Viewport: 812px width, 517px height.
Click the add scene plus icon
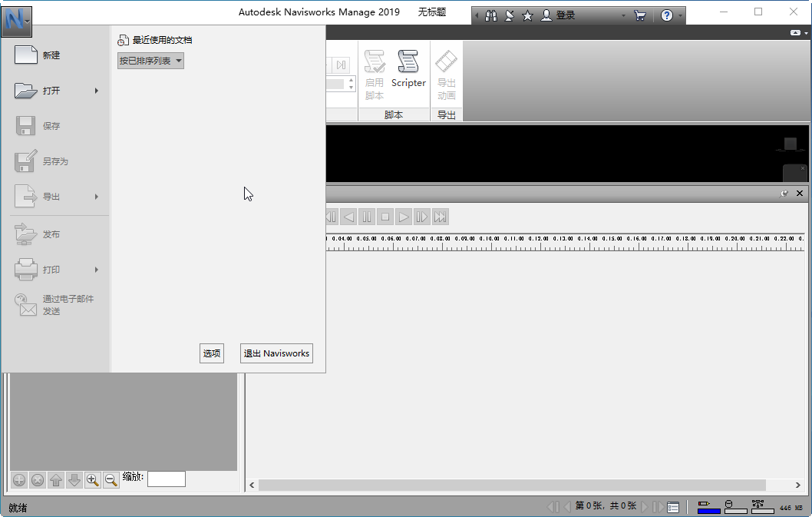pyautogui.click(x=19, y=480)
